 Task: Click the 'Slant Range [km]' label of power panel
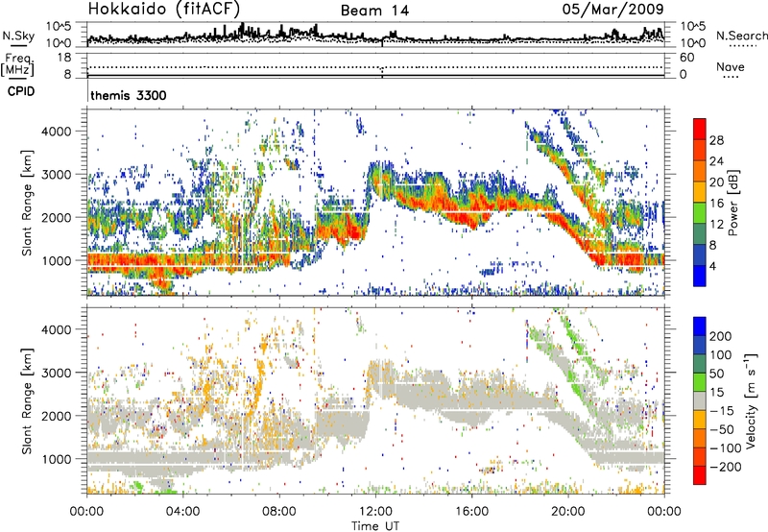click(27, 203)
